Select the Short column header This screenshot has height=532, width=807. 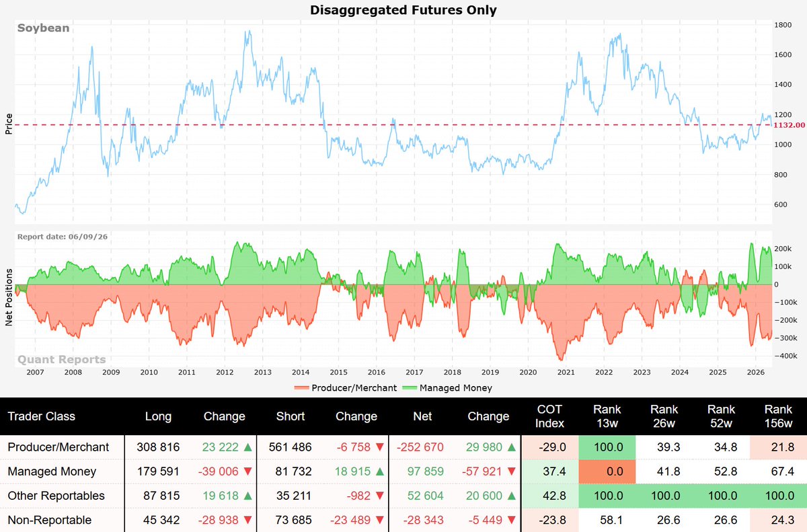coord(290,416)
